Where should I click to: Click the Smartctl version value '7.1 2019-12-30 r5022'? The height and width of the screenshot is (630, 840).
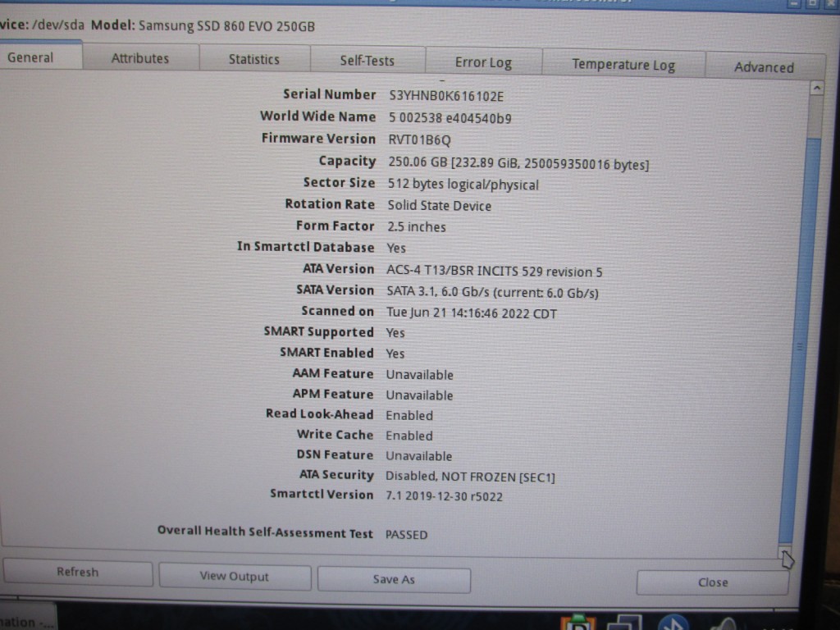click(444, 496)
